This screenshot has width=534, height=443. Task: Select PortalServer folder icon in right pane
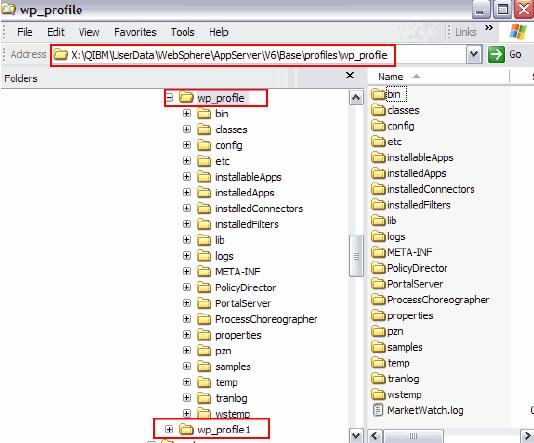pos(378,283)
